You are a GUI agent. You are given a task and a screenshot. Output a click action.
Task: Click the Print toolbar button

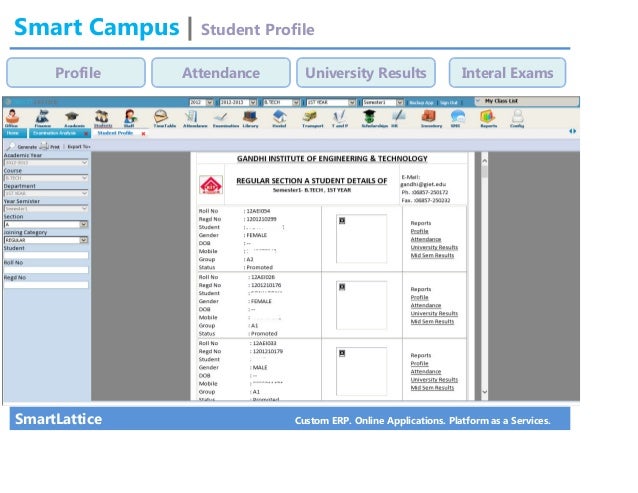50,146
